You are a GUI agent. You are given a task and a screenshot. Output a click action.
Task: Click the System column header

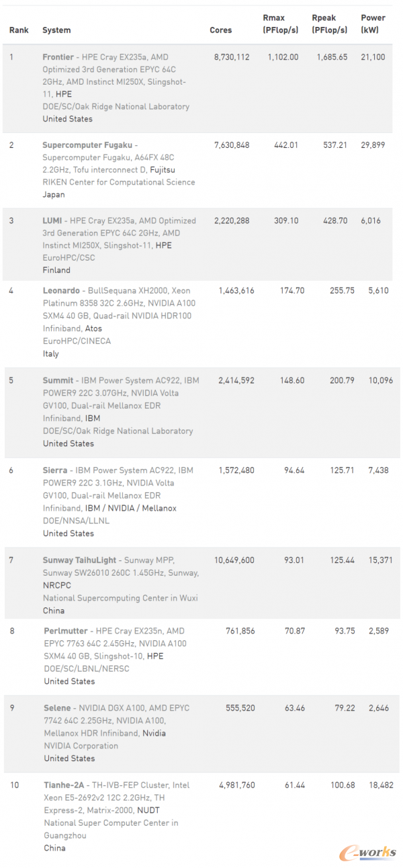pos(56,30)
